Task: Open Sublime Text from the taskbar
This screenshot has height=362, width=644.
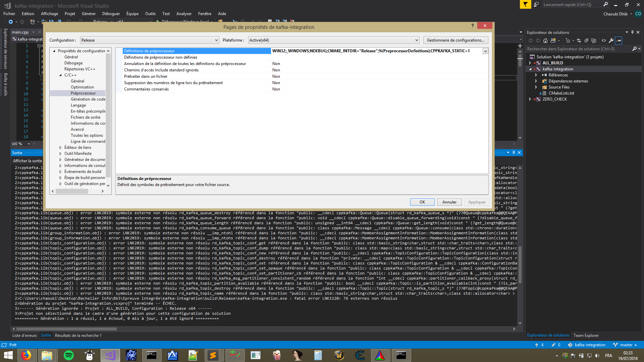Action: tap(213, 355)
